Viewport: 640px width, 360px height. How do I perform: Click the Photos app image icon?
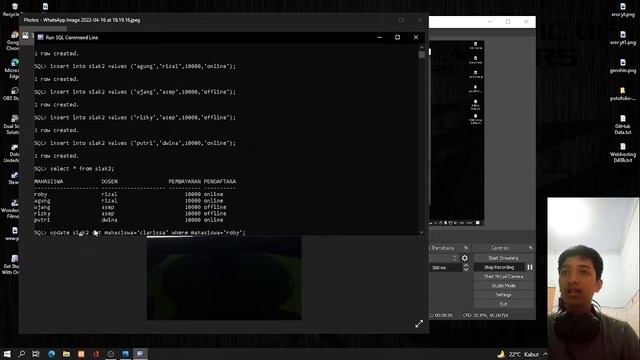point(26,36)
